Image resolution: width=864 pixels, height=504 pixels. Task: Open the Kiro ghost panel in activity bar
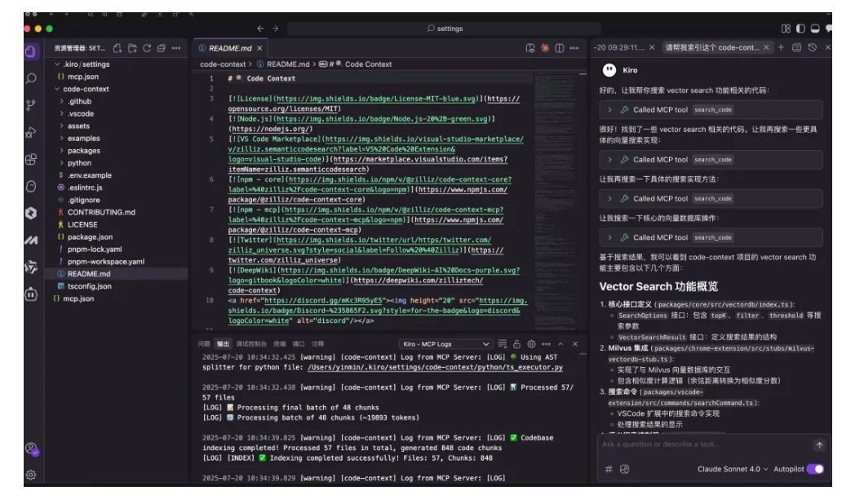tap(31, 186)
